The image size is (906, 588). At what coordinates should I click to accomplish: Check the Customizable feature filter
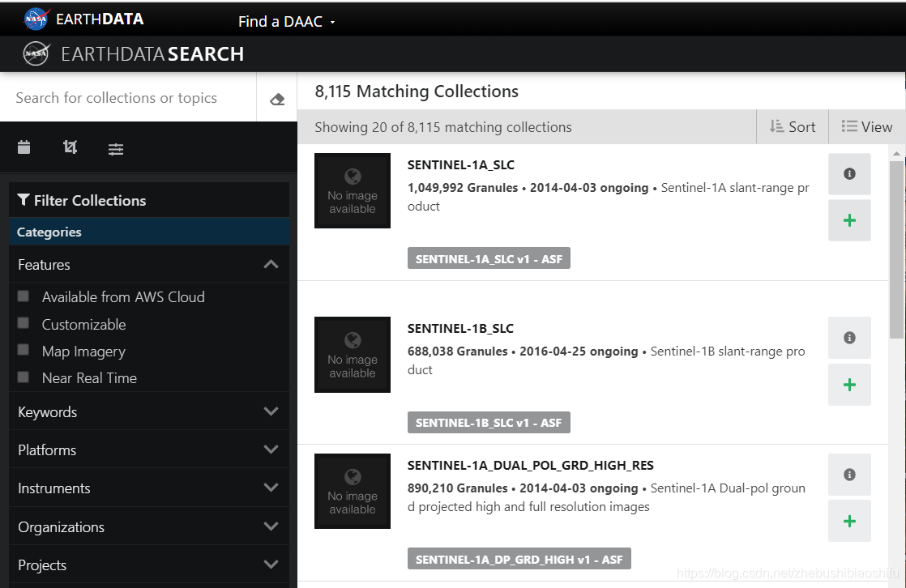(x=24, y=324)
